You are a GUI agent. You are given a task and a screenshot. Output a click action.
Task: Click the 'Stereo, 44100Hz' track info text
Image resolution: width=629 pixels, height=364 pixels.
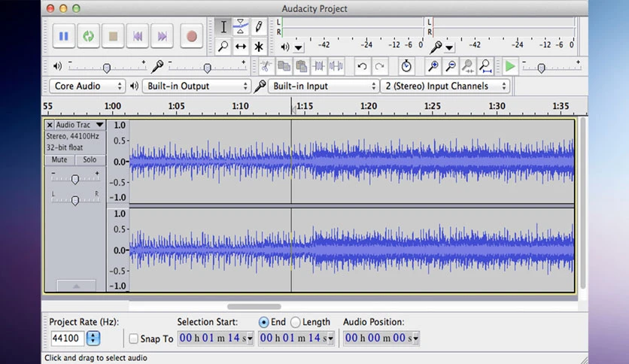pyautogui.click(x=73, y=136)
